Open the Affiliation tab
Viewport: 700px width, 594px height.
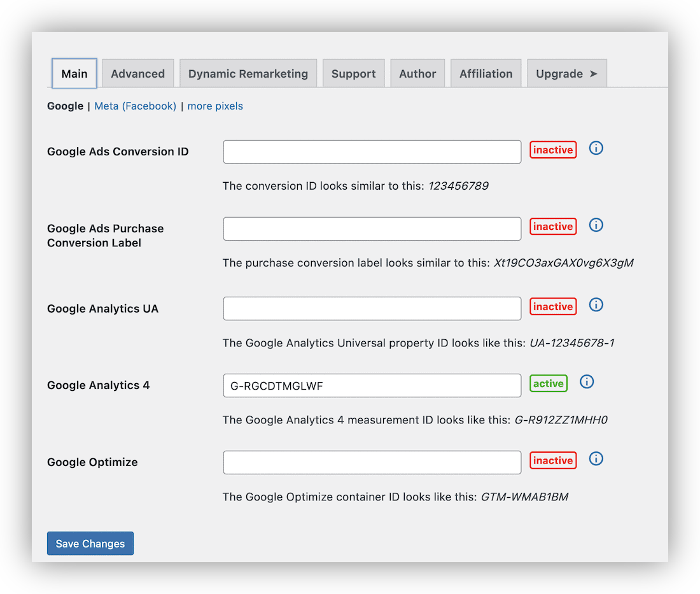point(486,74)
